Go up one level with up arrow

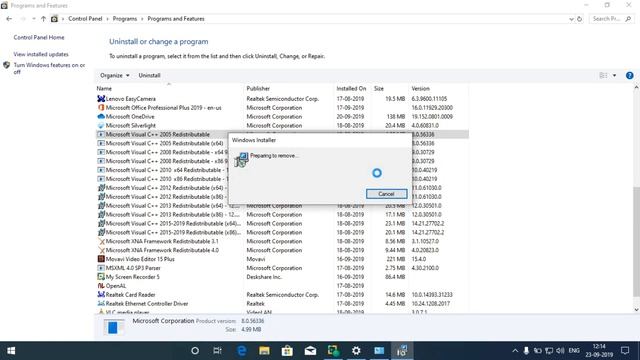43,19
